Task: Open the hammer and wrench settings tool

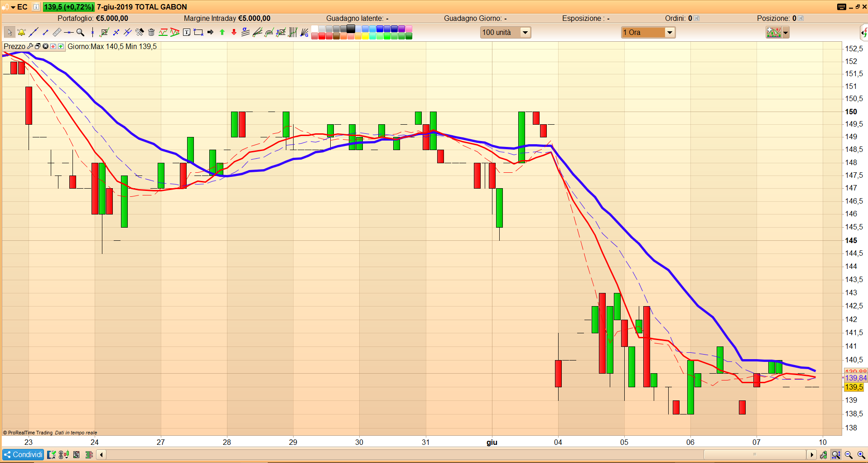Action: (140, 32)
